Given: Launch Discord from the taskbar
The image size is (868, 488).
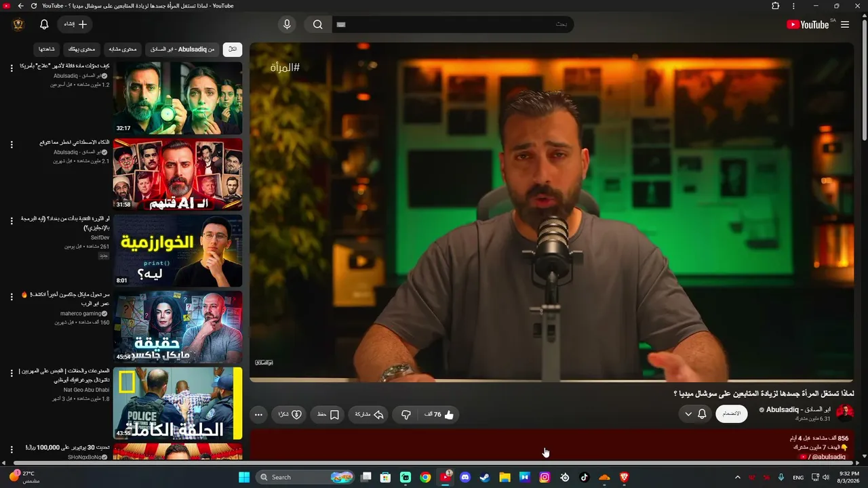Looking at the screenshot, I should [x=465, y=477].
